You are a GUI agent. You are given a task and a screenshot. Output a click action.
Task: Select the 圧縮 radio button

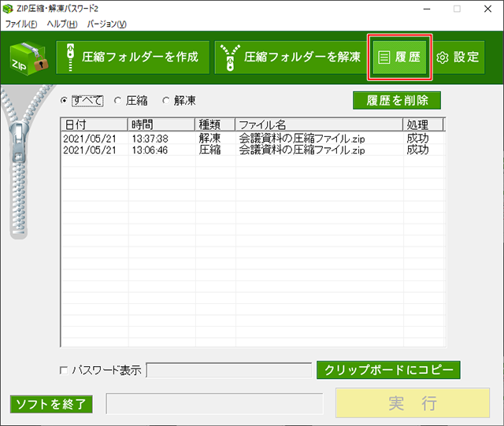coord(117,101)
